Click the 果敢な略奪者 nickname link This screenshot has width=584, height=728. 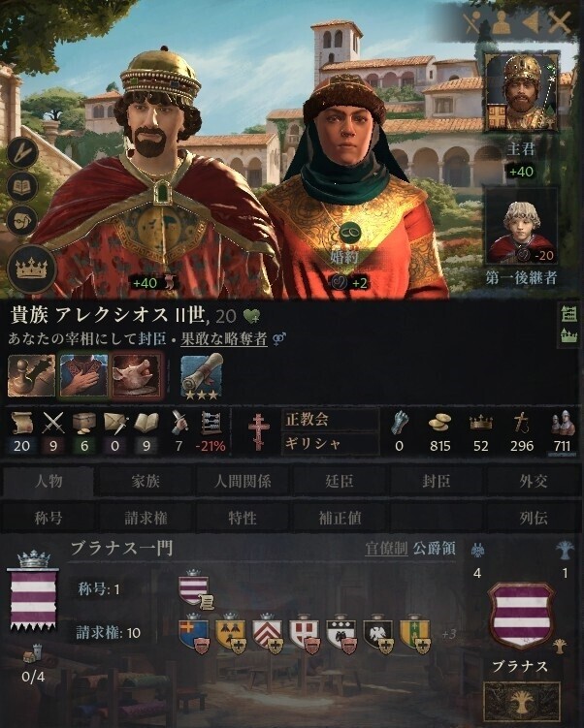pos(224,339)
